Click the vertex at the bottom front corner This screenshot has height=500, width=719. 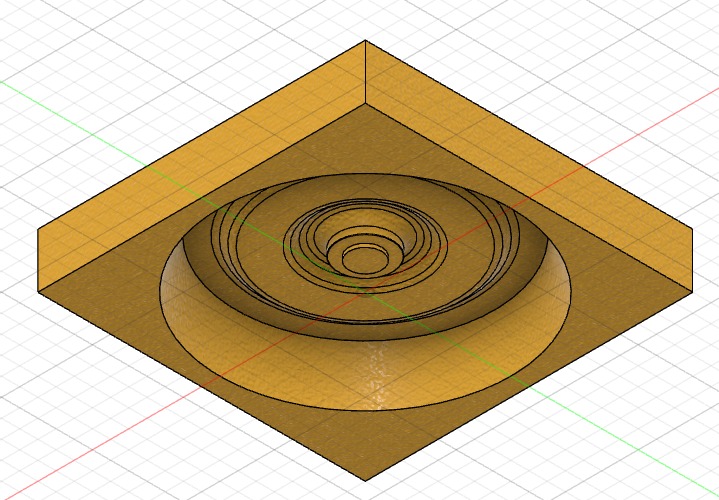coord(365,480)
